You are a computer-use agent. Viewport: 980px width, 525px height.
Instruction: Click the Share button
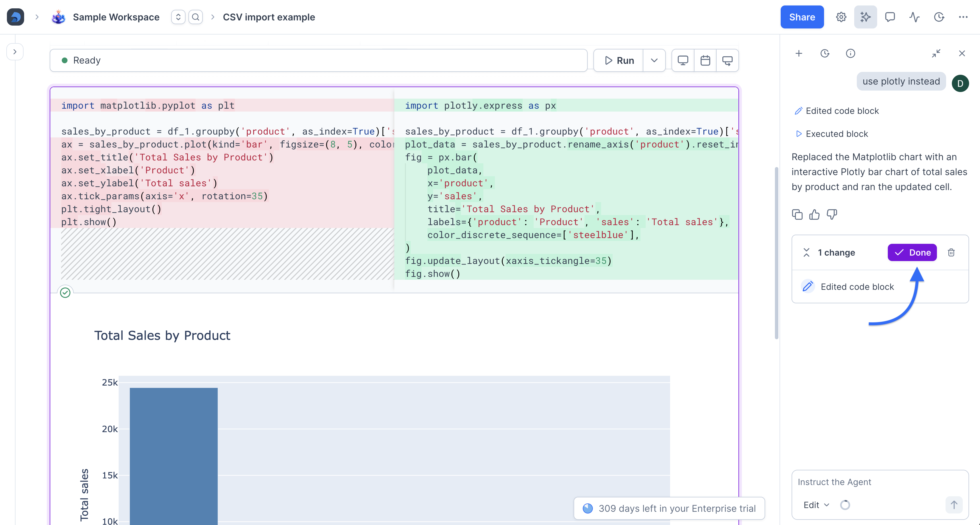pos(802,17)
